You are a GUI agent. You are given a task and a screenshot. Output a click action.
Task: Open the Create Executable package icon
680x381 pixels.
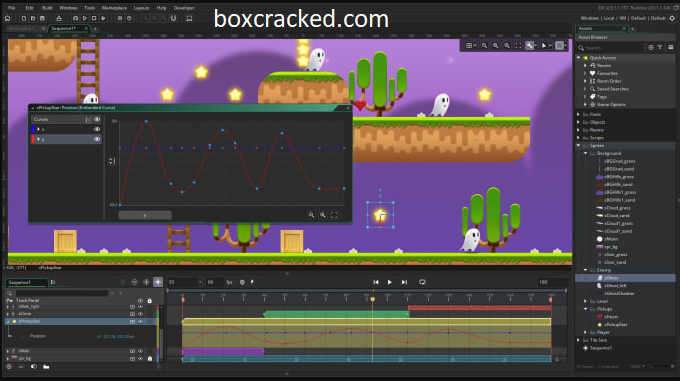[59, 18]
